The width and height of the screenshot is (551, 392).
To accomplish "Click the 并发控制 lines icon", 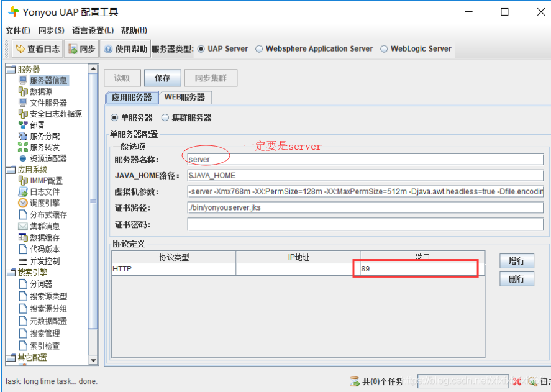I will tap(23, 261).
